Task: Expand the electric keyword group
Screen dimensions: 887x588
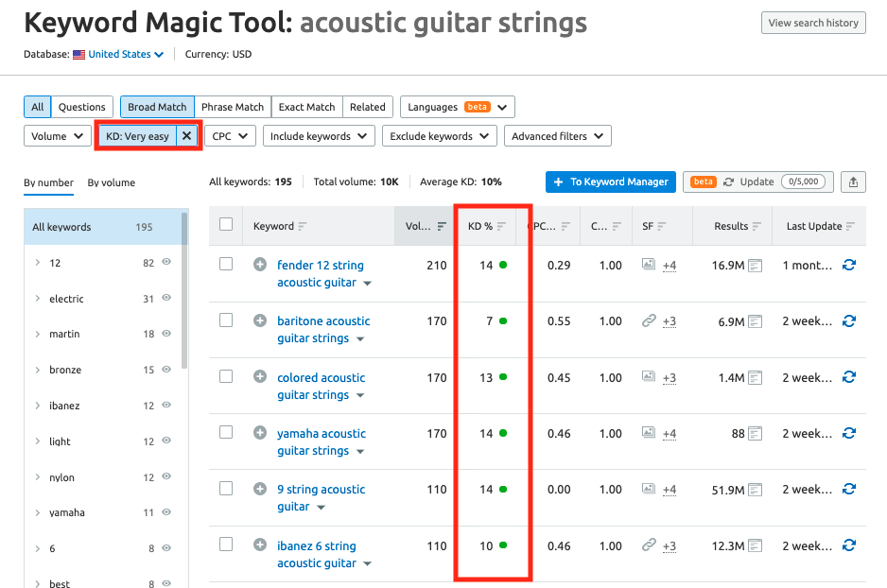Action: pos(37,299)
